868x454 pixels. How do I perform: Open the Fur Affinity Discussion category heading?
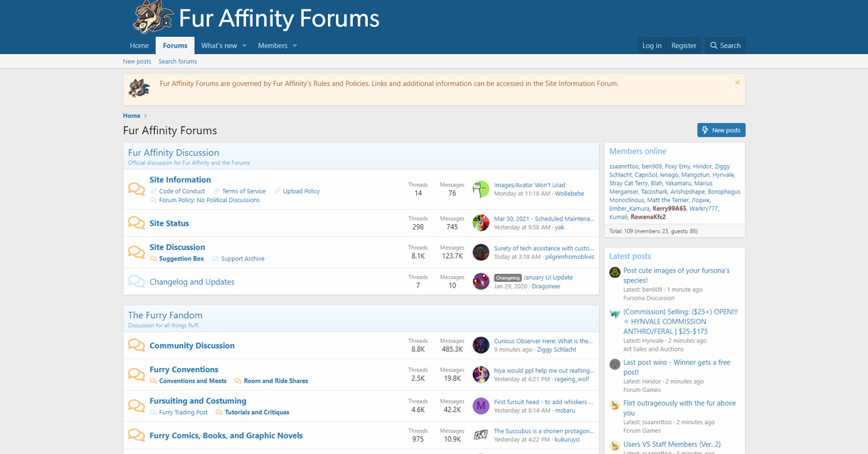point(174,152)
